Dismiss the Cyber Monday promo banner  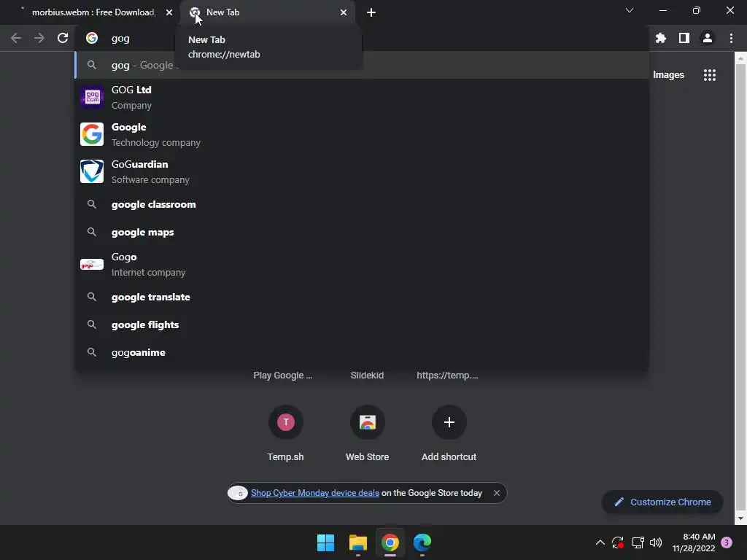pyautogui.click(x=496, y=493)
